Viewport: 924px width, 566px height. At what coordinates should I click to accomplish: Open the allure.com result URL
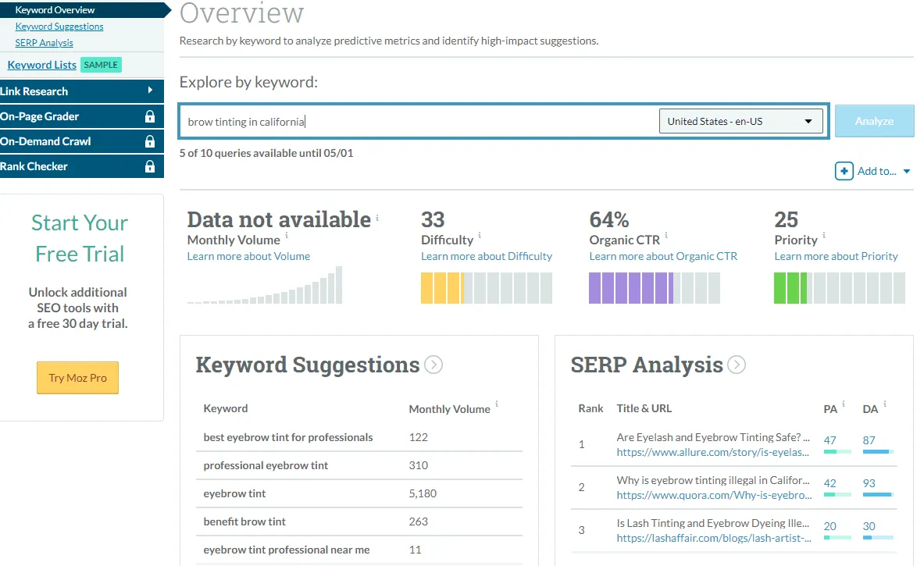pyautogui.click(x=712, y=452)
